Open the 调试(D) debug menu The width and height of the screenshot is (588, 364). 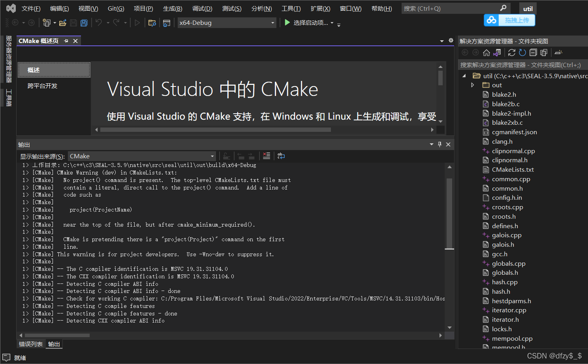pos(202,9)
